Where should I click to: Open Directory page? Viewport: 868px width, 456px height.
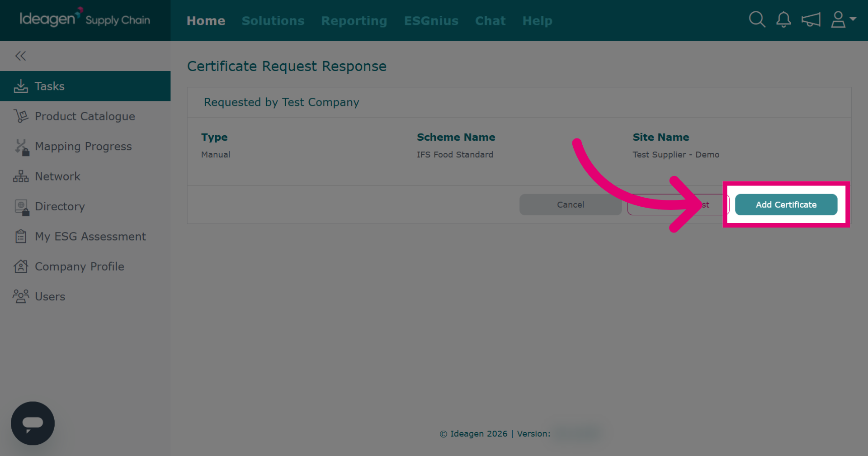pos(60,206)
